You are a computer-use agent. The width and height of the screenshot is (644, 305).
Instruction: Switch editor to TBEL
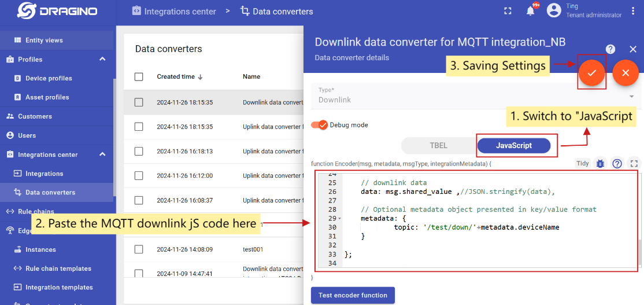(x=439, y=145)
